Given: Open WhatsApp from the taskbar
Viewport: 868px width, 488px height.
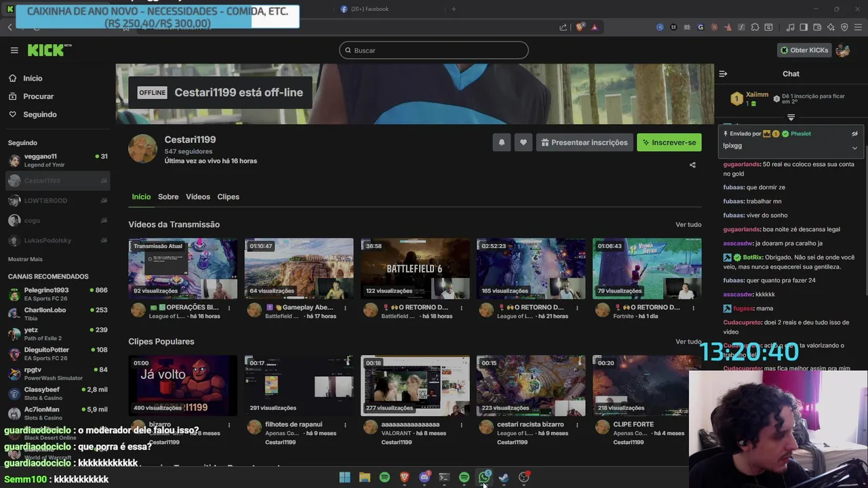Looking at the screenshot, I should point(484,477).
